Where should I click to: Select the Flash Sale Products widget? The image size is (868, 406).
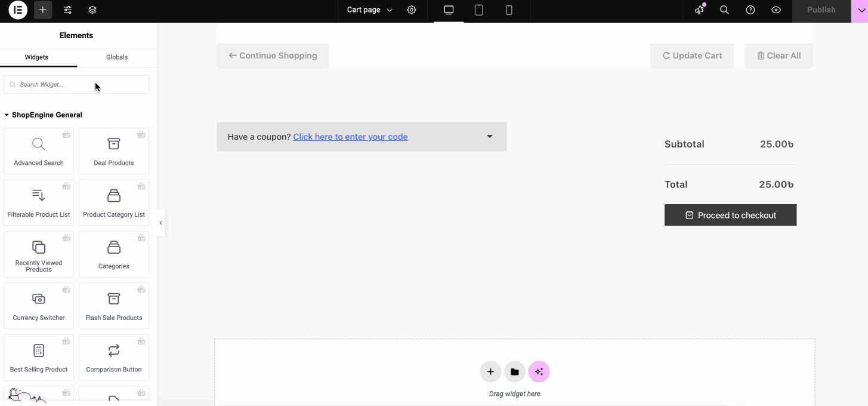114,306
